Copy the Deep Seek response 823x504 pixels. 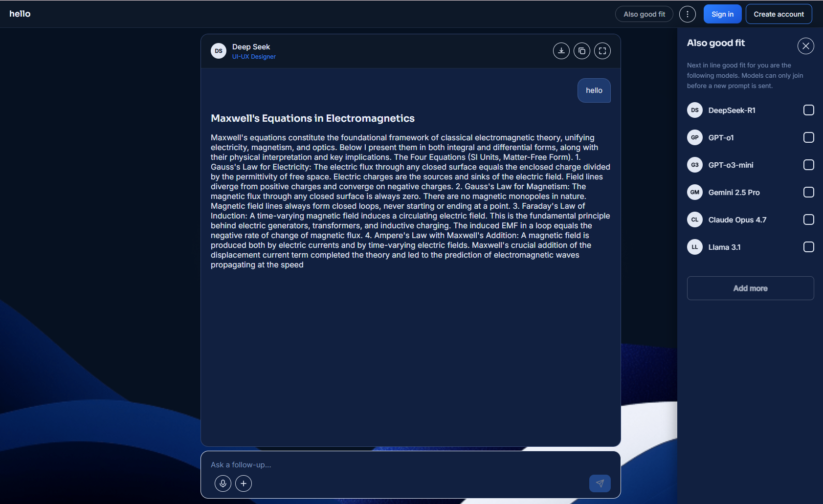(x=582, y=51)
